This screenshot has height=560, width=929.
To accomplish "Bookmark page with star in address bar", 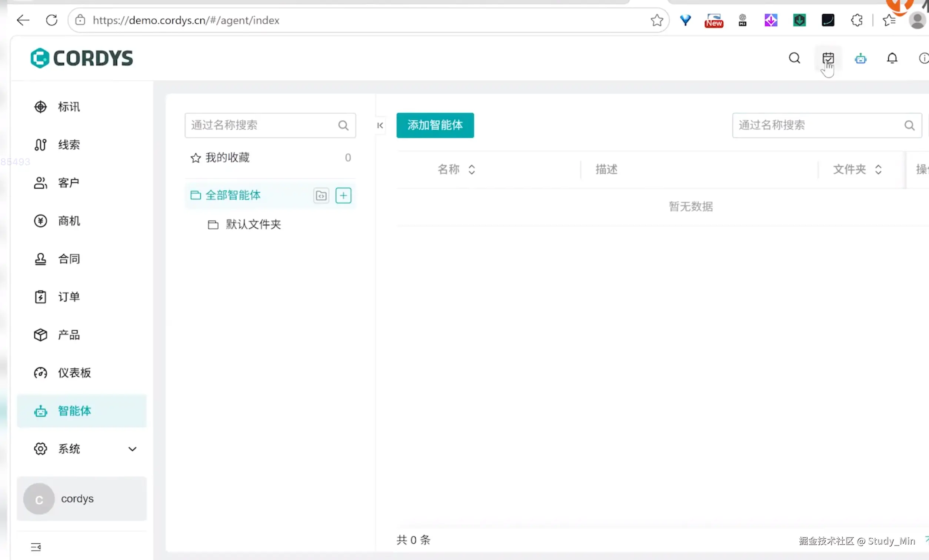I will (x=657, y=20).
